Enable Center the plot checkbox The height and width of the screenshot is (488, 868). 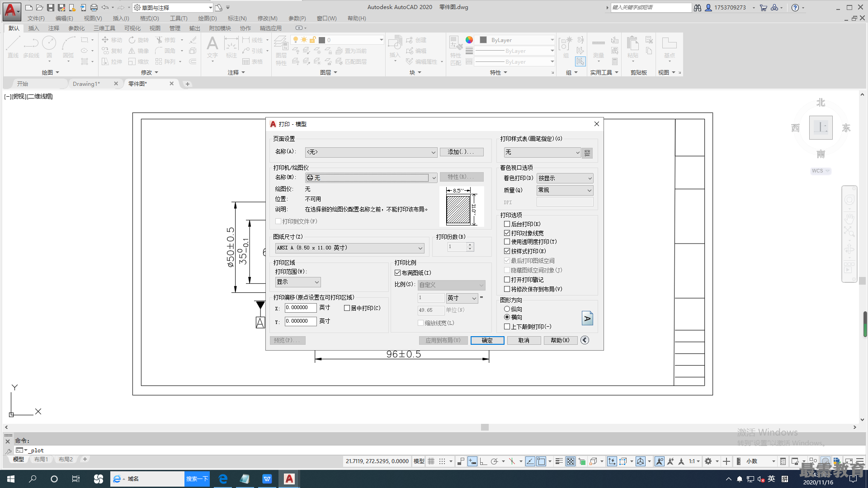[347, 308]
